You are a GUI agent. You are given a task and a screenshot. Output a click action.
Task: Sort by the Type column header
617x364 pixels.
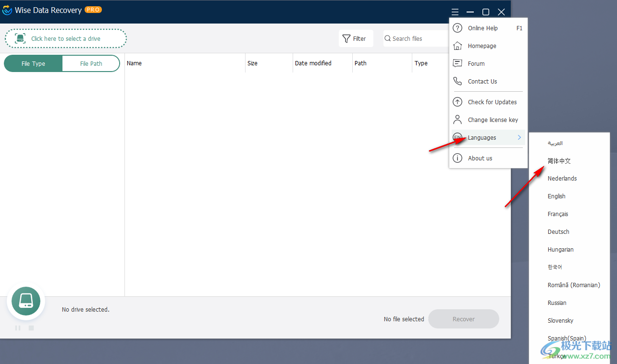421,63
